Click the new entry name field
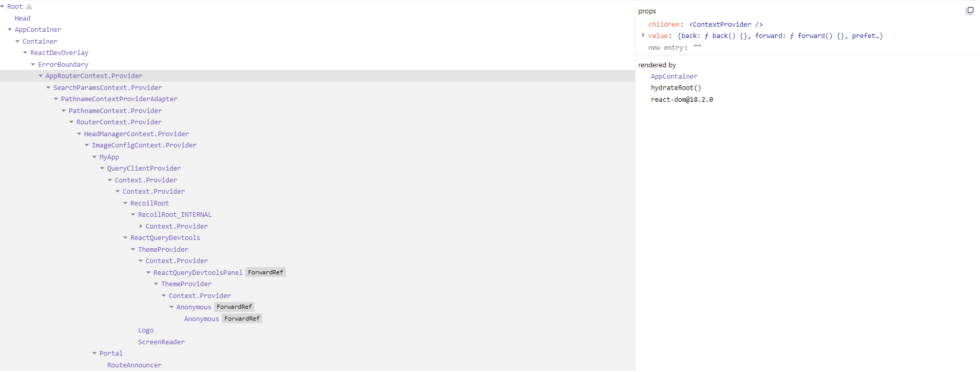 click(666, 47)
